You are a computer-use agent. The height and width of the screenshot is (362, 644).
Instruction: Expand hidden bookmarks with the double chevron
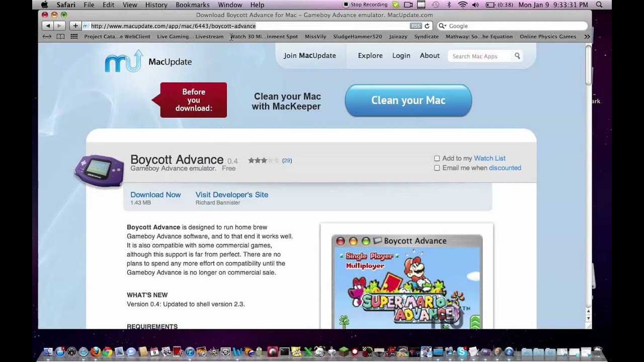click(x=587, y=37)
